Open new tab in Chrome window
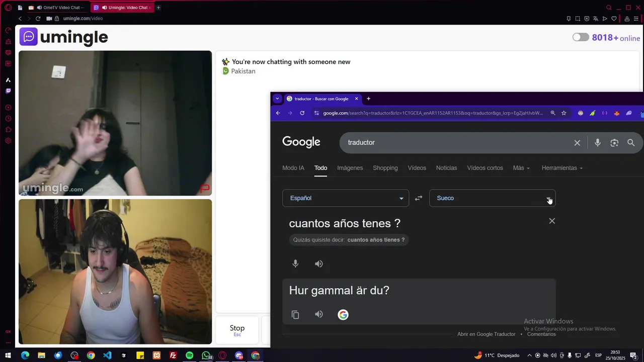 pyautogui.click(x=368, y=99)
